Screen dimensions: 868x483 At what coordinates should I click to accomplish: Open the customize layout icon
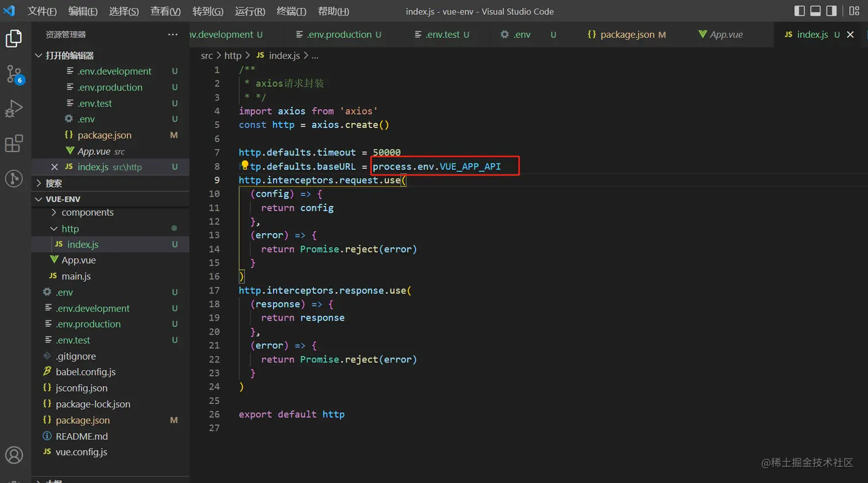[854, 11]
